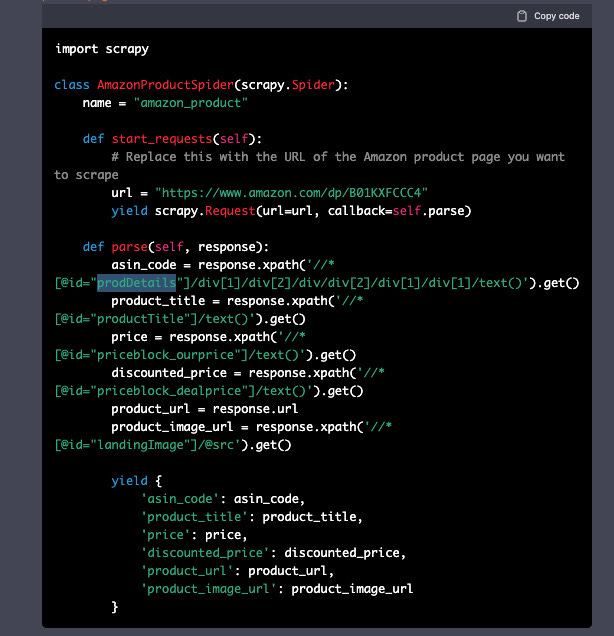The width and height of the screenshot is (614, 636).
Task: Click the 'discounted_price' dictionary key
Action: (x=205, y=553)
